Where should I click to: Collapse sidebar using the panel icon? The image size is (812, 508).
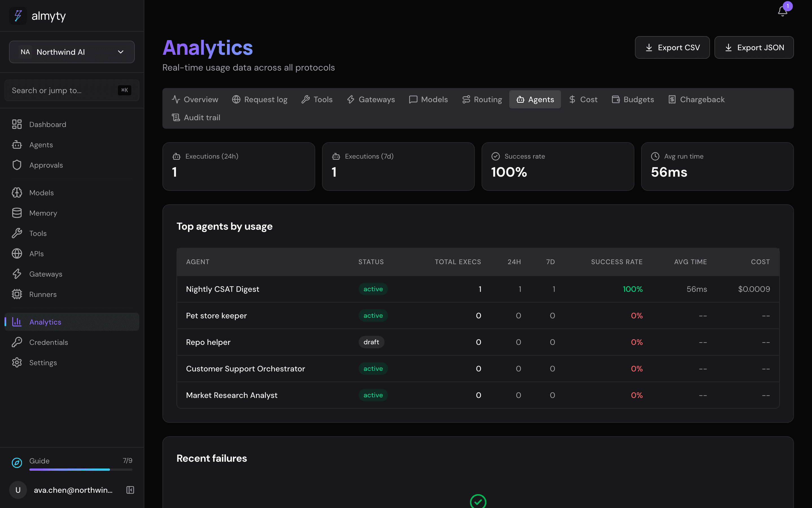130,490
